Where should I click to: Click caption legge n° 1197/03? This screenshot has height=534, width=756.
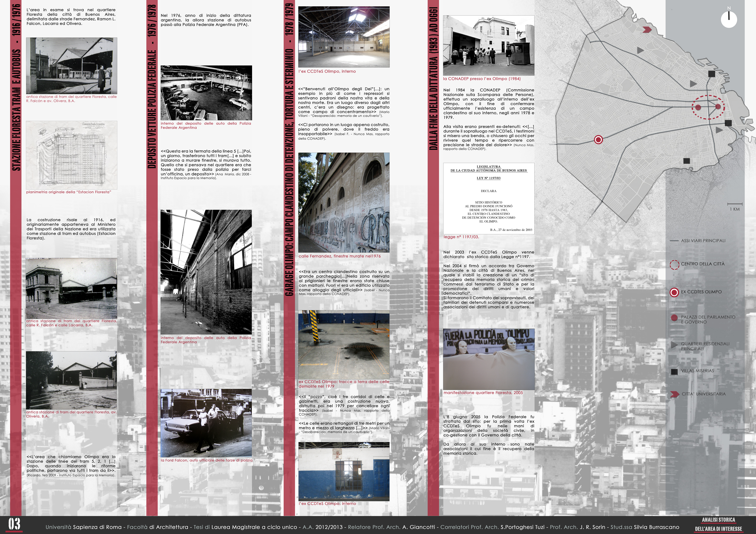click(461, 237)
